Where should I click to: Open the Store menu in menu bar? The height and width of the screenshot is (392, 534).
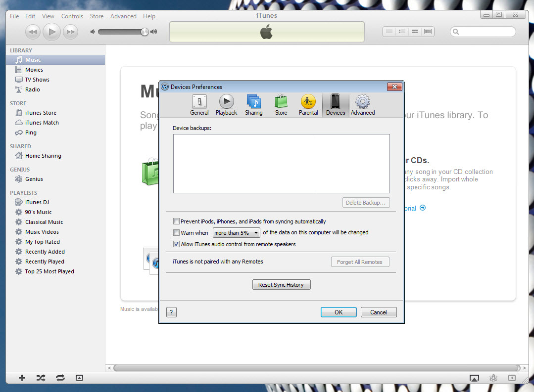pyautogui.click(x=97, y=16)
